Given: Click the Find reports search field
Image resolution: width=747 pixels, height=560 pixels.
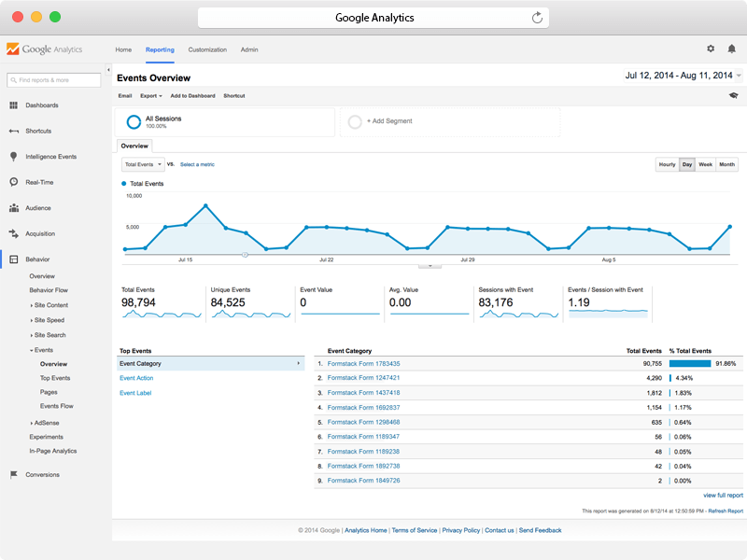Looking at the screenshot, I should pyautogui.click(x=54, y=80).
